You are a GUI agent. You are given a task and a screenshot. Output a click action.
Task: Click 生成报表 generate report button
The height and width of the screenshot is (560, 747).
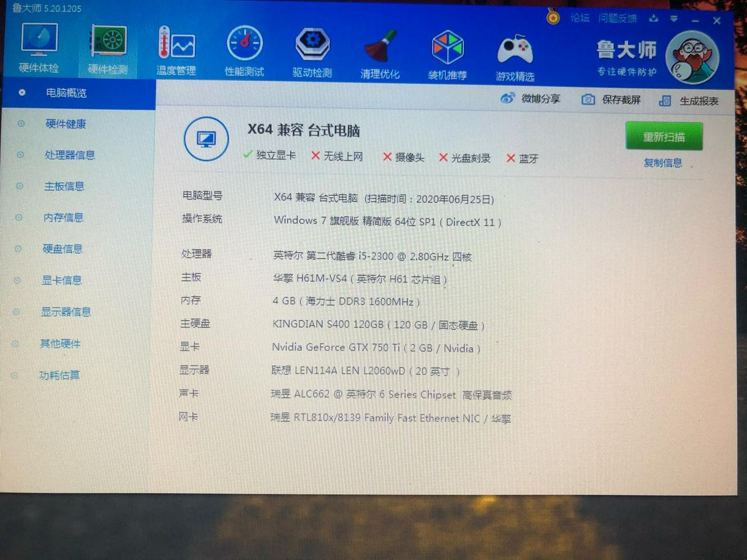(x=689, y=101)
